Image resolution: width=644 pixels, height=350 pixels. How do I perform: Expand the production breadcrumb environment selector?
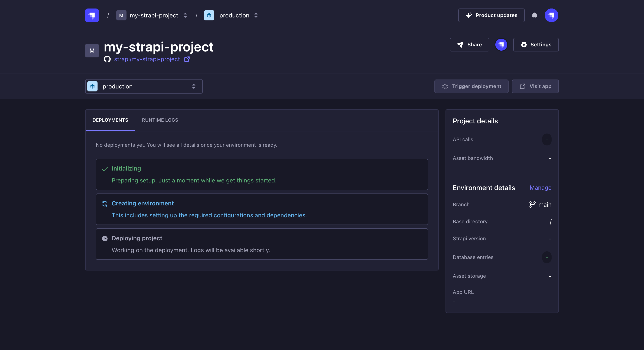[x=256, y=15]
